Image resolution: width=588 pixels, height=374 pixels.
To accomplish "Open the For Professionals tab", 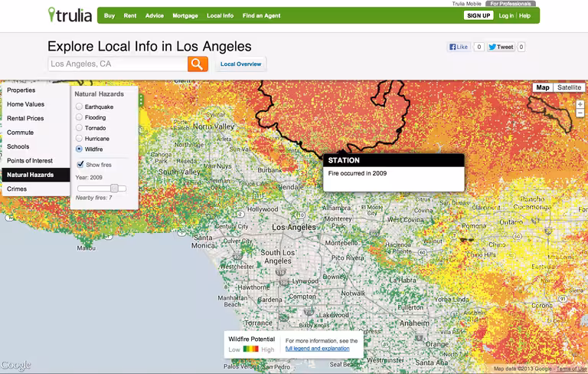I will pyautogui.click(x=511, y=3).
